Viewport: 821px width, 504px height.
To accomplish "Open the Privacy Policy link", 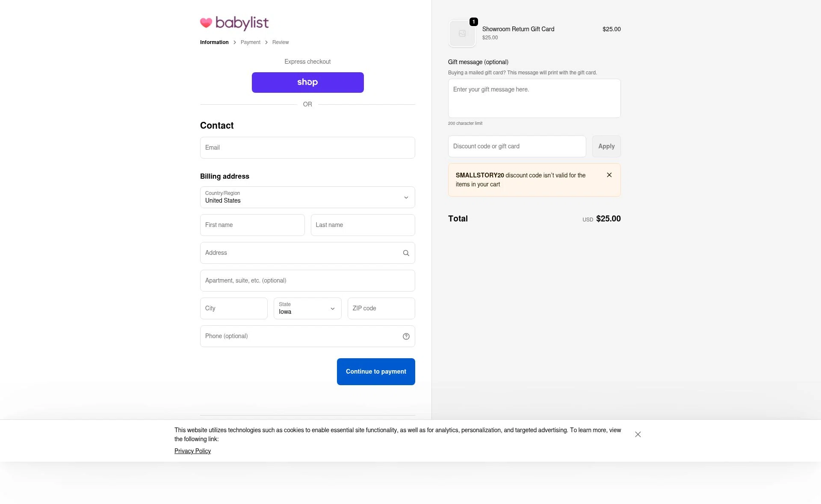I will (192, 451).
